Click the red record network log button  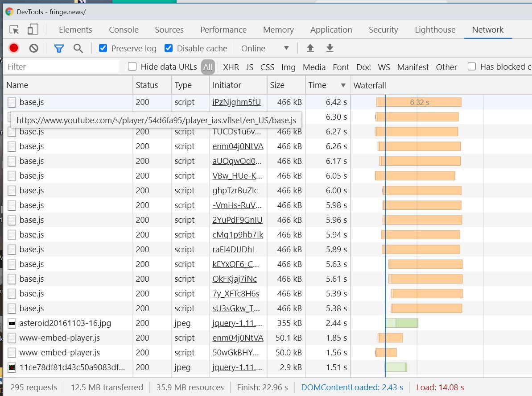click(14, 48)
